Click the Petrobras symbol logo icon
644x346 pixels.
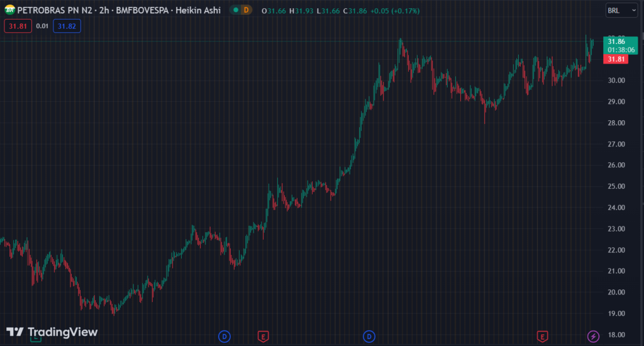[x=9, y=10]
